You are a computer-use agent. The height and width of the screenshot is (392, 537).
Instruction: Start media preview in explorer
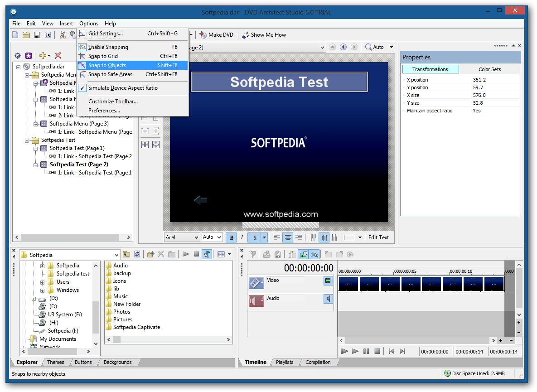coord(186,254)
